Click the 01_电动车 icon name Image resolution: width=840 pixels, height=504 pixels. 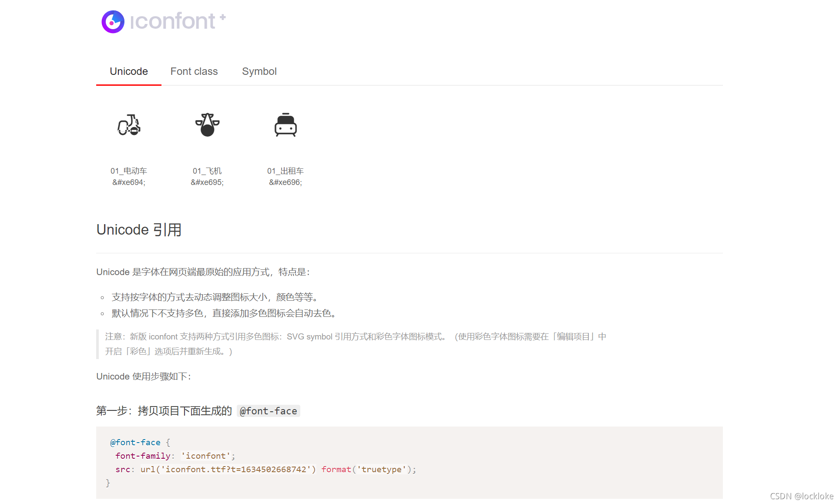click(x=129, y=171)
